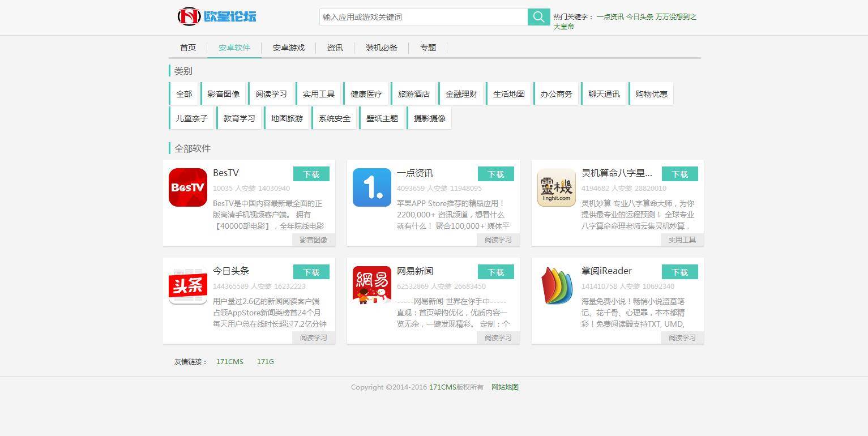The image size is (868, 436).
Task: Click the app search keyword field
Action: point(424,17)
